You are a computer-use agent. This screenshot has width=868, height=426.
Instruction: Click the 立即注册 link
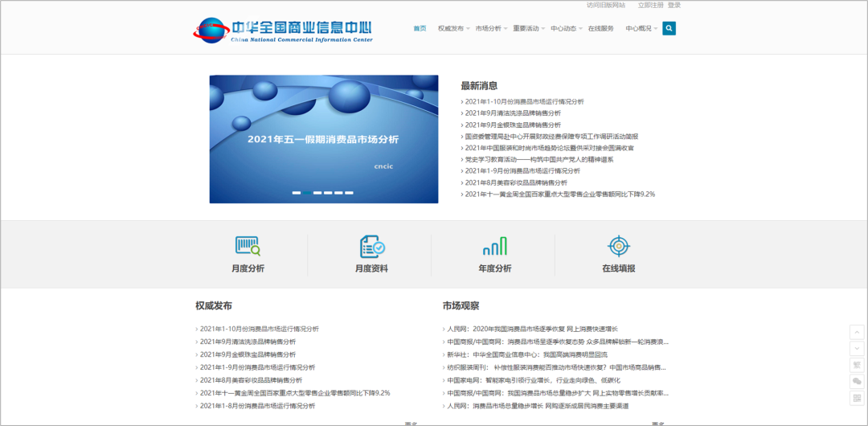(650, 5)
